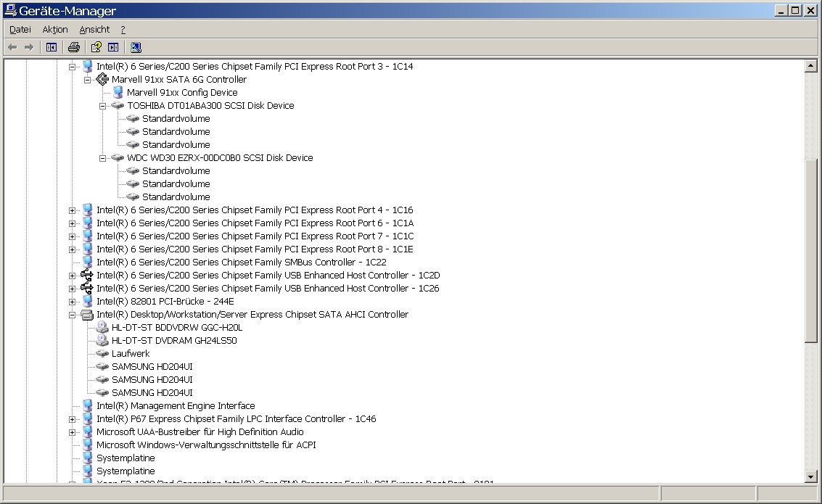Expand PCI Express Root Port 4 - 1C16
The height and width of the screenshot is (504, 822).
(72, 210)
